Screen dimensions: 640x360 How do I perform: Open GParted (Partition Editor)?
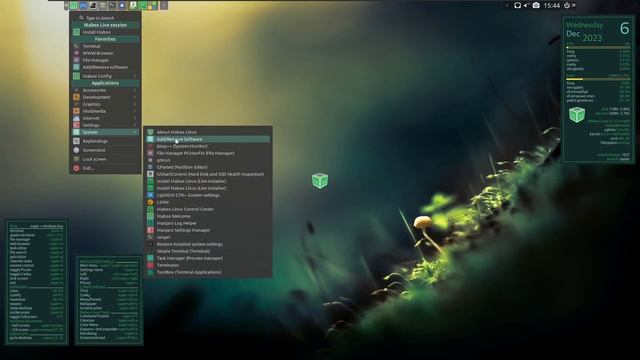click(208, 167)
